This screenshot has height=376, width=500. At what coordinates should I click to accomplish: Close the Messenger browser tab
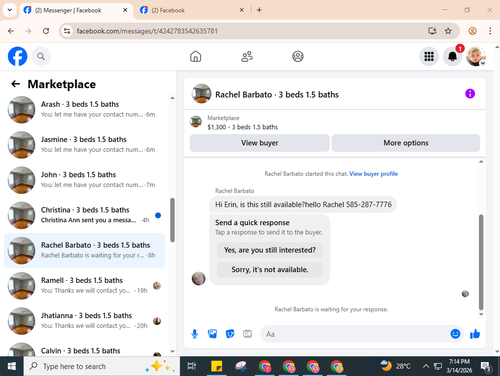[x=125, y=10]
